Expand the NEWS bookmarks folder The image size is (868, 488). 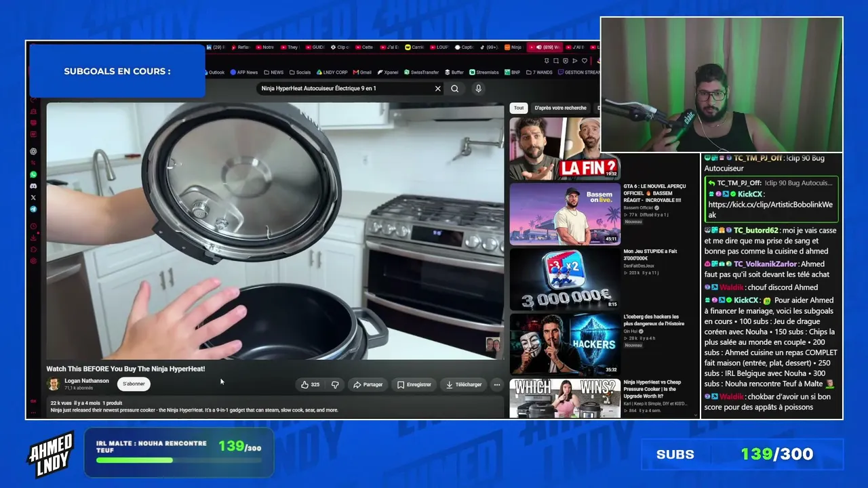coord(274,73)
